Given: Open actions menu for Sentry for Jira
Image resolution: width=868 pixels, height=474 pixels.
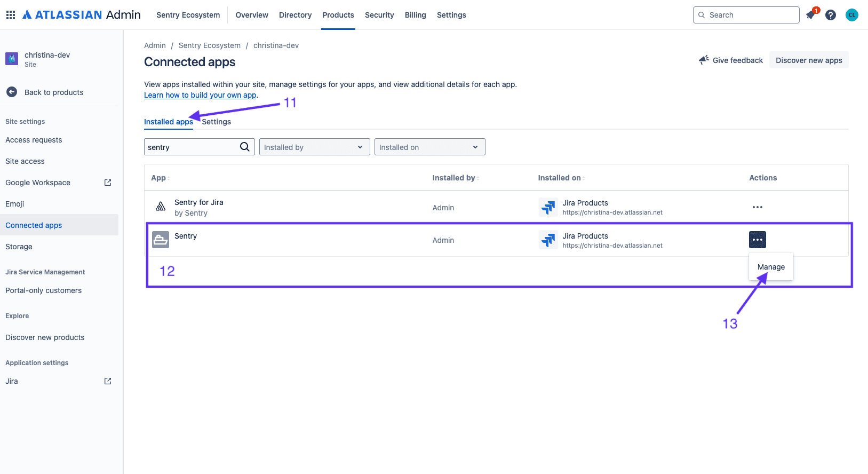Looking at the screenshot, I should tap(757, 207).
